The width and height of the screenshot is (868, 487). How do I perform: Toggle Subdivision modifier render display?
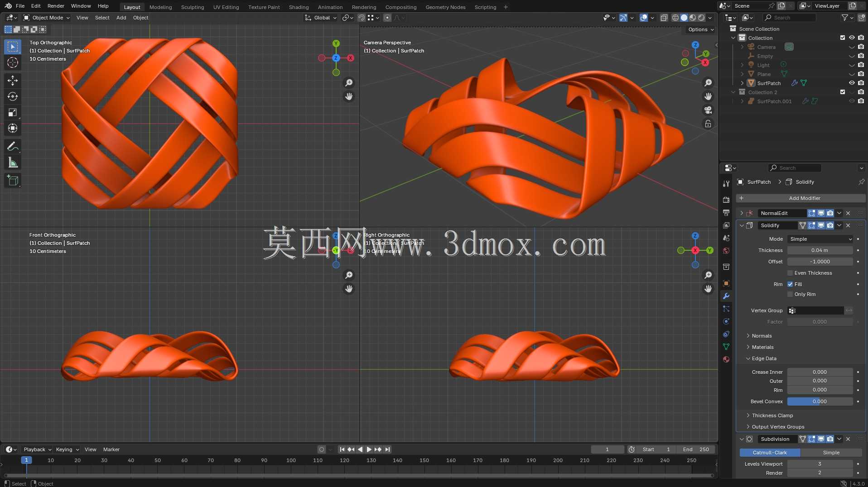(x=830, y=439)
